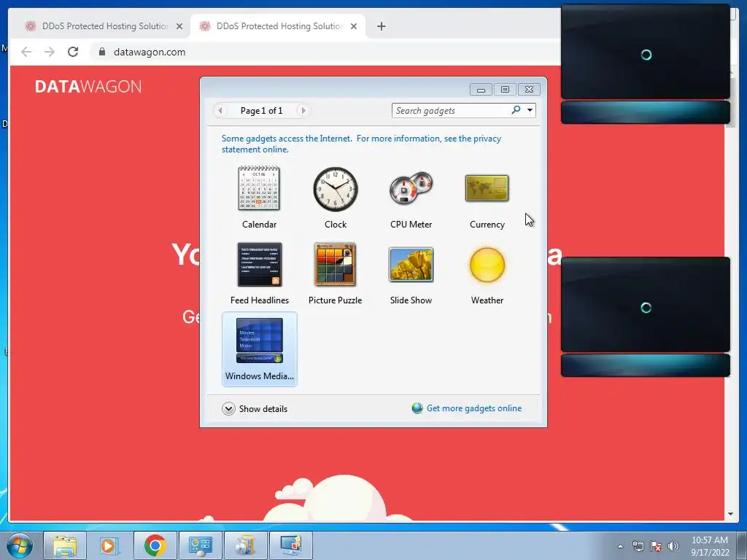Click the Search gadgets input field

452,111
